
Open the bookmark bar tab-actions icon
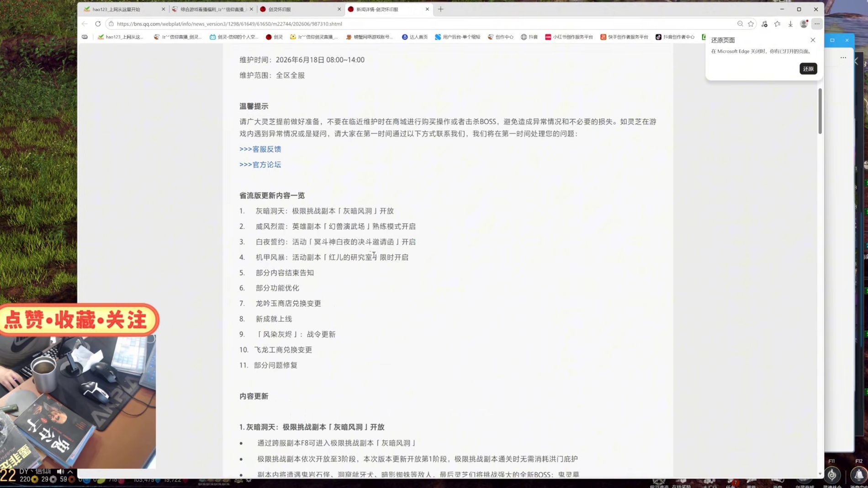(x=85, y=37)
